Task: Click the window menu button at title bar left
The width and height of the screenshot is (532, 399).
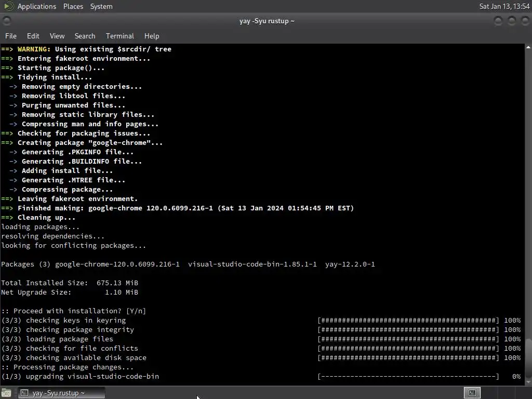Action: [x=6, y=21]
